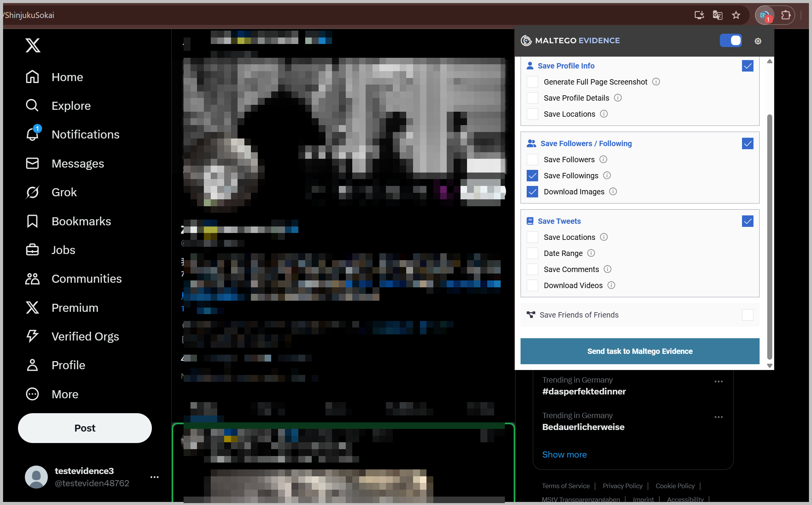Click the testevidence3 avatar
Image resolution: width=812 pixels, height=505 pixels.
[x=36, y=477]
